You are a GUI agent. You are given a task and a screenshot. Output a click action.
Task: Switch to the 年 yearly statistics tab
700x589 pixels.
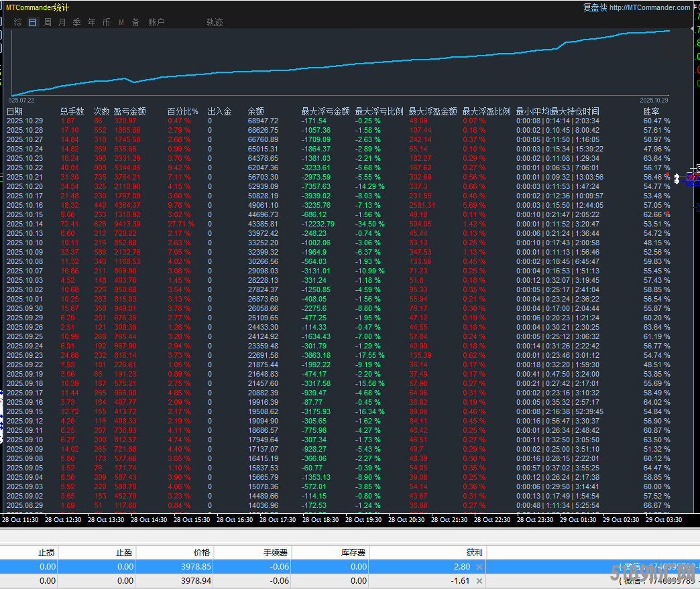tap(91, 22)
